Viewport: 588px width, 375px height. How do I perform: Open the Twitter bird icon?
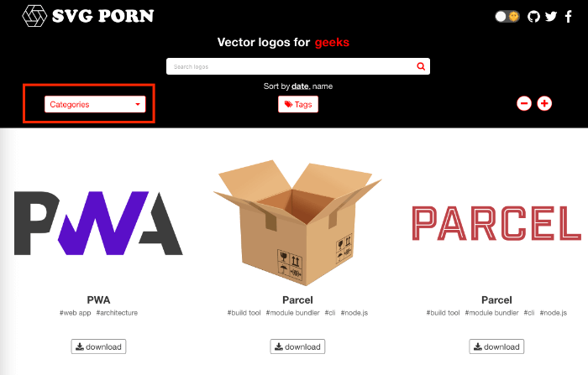point(550,17)
